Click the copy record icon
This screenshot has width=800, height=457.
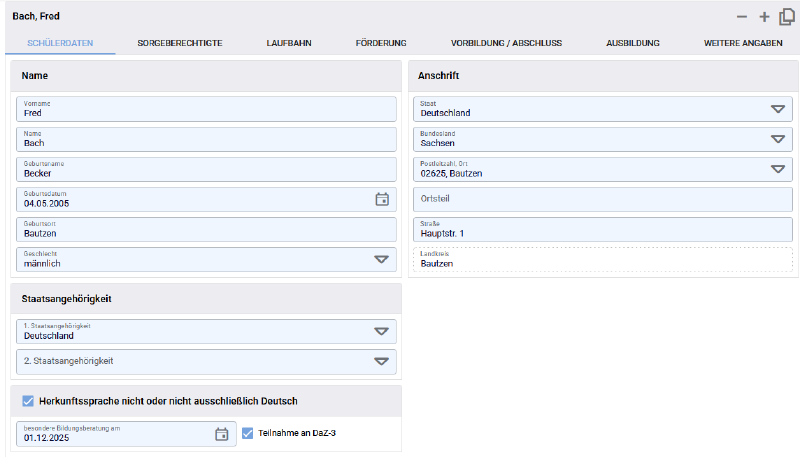coord(787,16)
